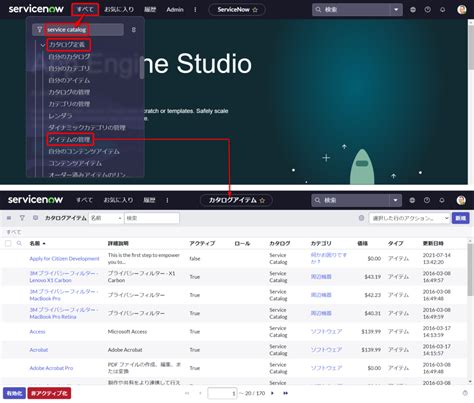This screenshot has height=403, width=474.
Task: Click the 更新日時 column header
Action: point(433,243)
